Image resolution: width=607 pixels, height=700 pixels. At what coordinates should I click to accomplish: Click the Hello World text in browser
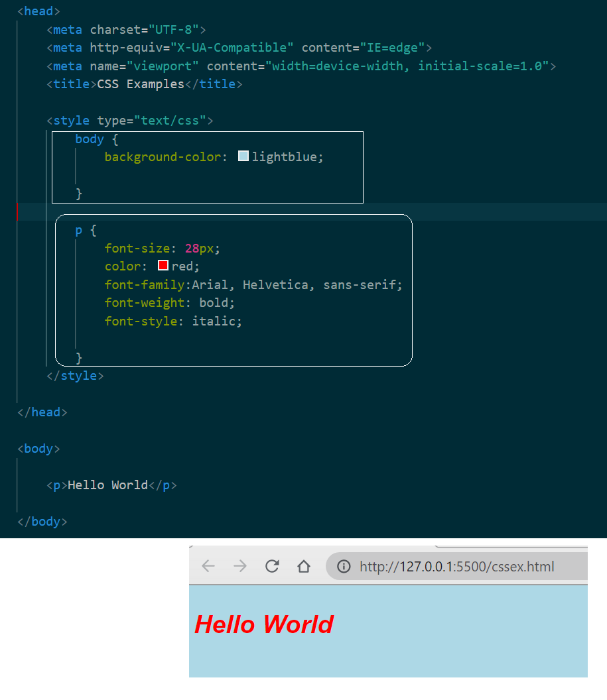(x=264, y=624)
